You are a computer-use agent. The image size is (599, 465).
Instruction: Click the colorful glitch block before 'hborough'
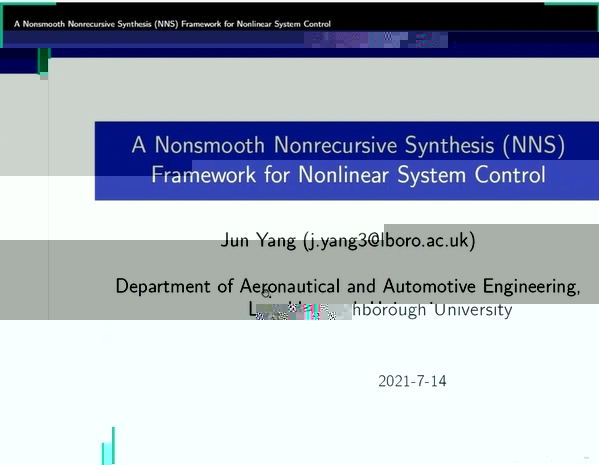[x=304, y=311]
